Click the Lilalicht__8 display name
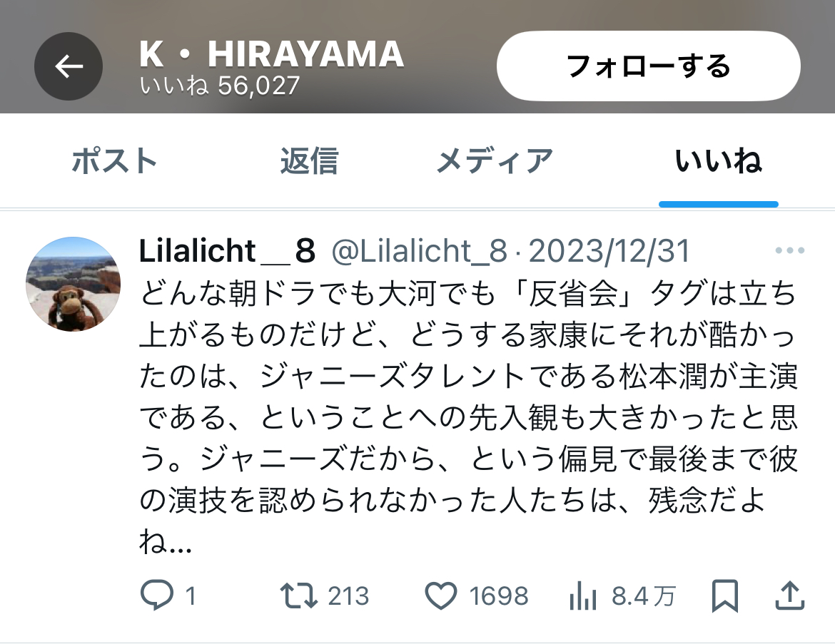The width and height of the screenshot is (835, 644). pyautogui.click(x=228, y=250)
